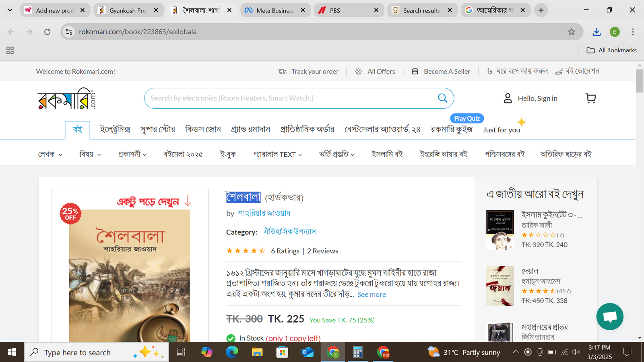Open Outlook from taskbar
Screen dimensions: 644x362
308,352
